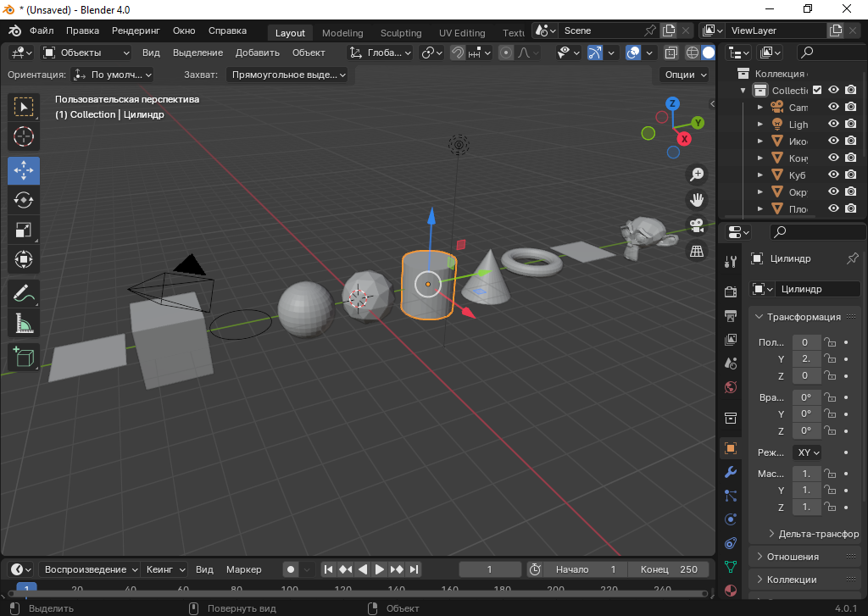Select the Move tool in toolbar
868x616 pixels.
tap(24, 170)
